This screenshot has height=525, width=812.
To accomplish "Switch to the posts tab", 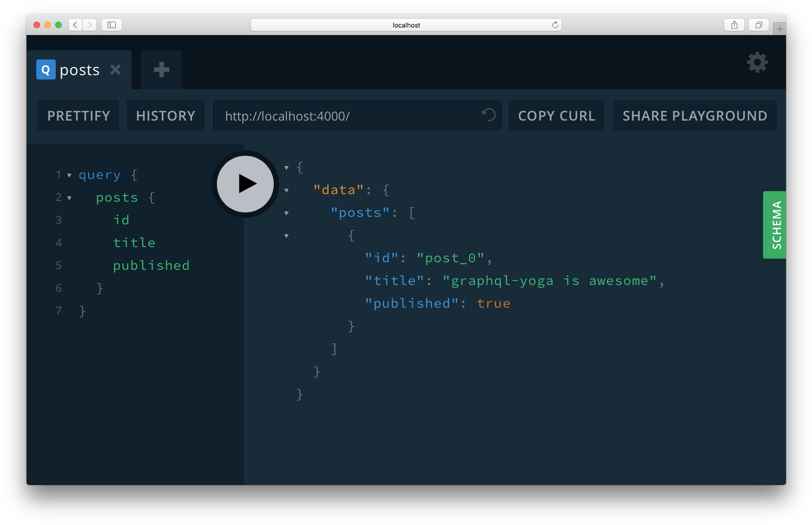I will [80, 69].
